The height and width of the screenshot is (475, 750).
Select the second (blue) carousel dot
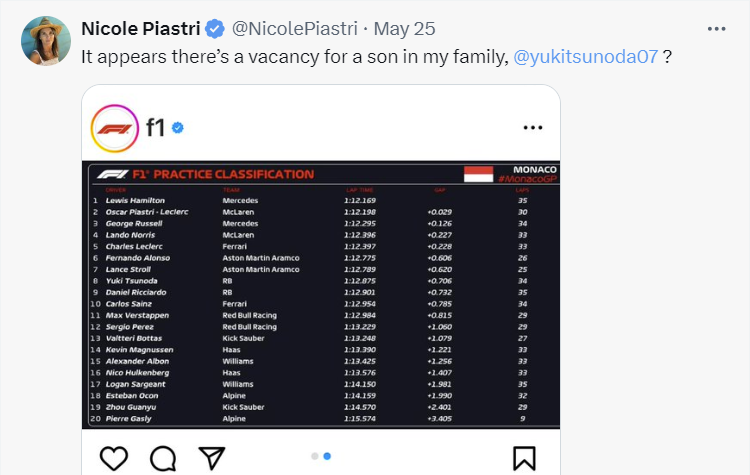(327, 456)
